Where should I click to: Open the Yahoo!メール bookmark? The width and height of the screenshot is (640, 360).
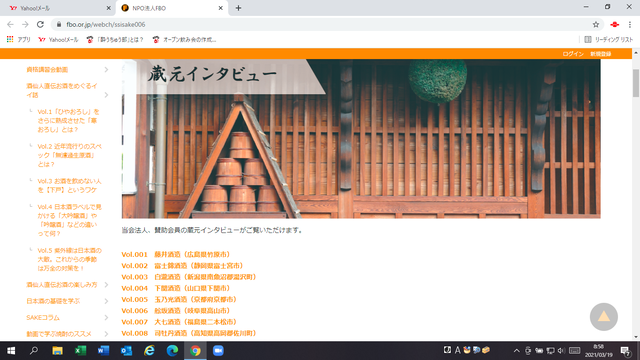coord(58,40)
